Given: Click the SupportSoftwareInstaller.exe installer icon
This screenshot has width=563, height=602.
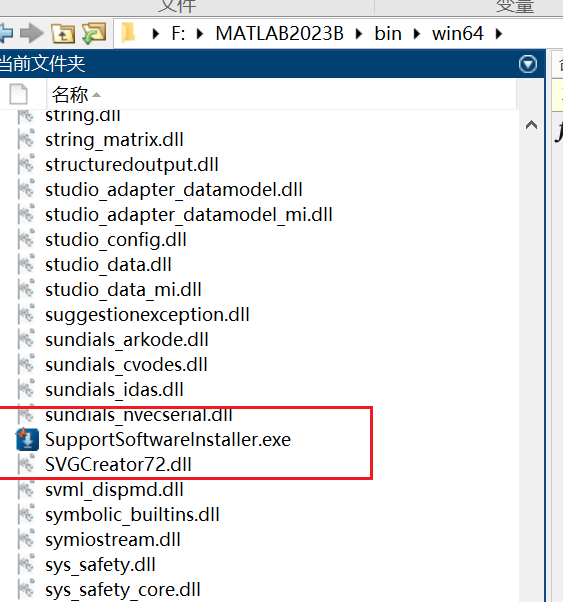Looking at the screenshot, I should click(x=27, y=439).
